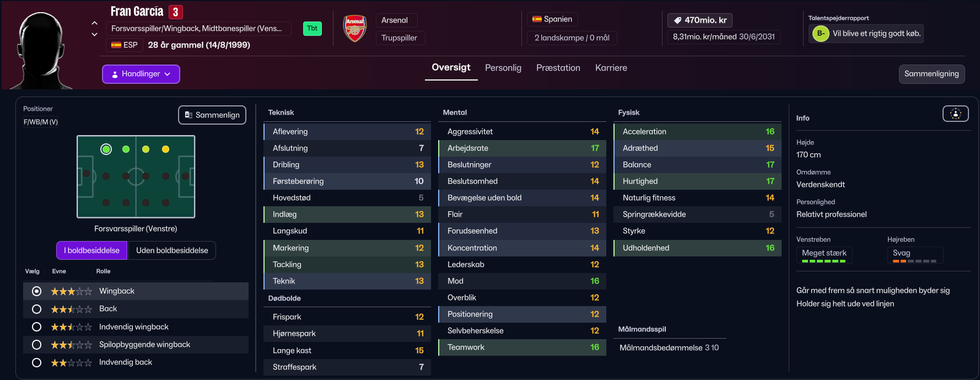980x380 pixels.
Task: Click the red squad number 3 badge
Action: tap(175, 12)
